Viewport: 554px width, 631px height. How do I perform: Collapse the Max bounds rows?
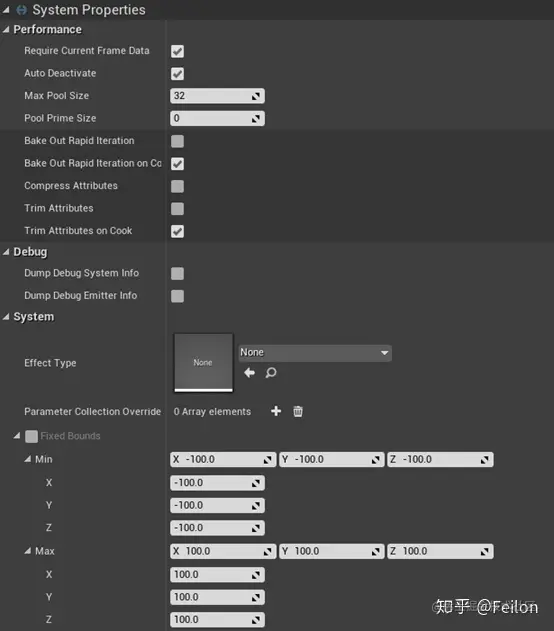[27, 551]
